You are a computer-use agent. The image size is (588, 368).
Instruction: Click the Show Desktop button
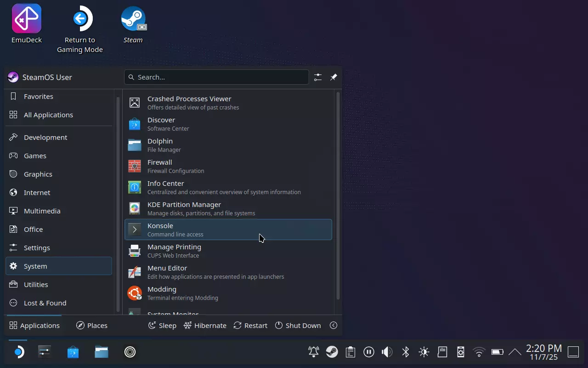pos(573,352)
